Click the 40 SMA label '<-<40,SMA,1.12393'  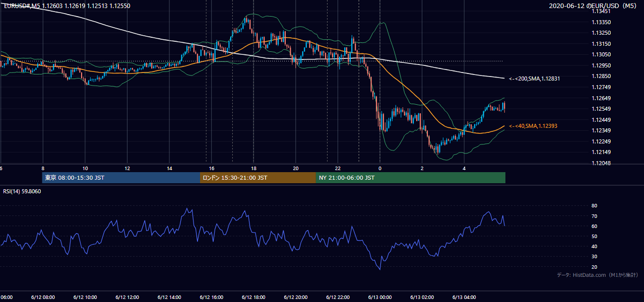coord(533,126)
